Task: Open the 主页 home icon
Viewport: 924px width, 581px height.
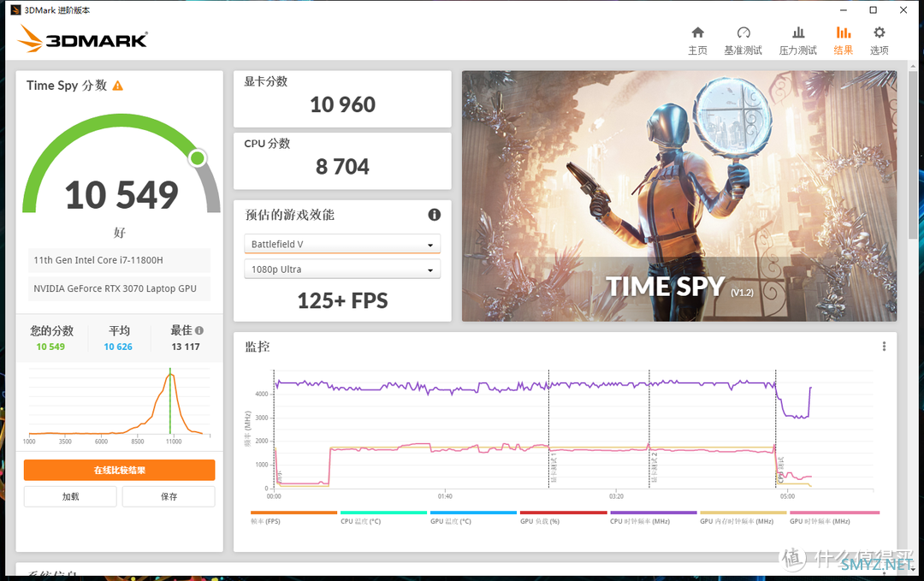Action: 698,33
